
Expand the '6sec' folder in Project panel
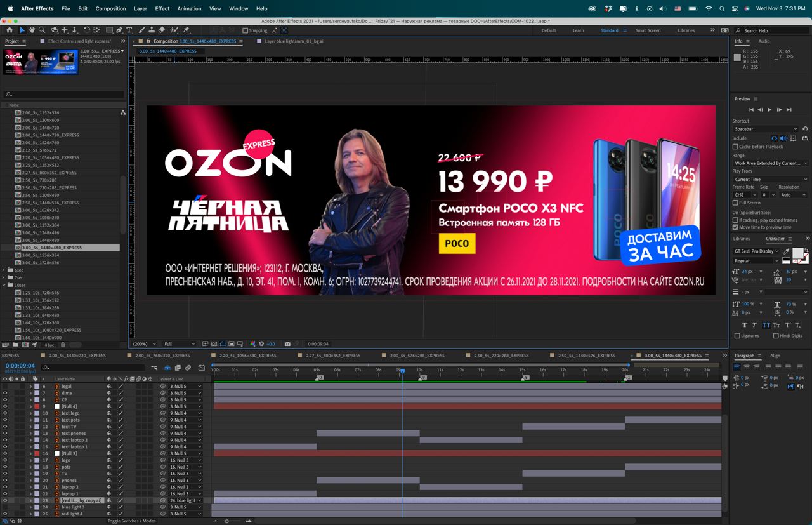click(4, 270)
